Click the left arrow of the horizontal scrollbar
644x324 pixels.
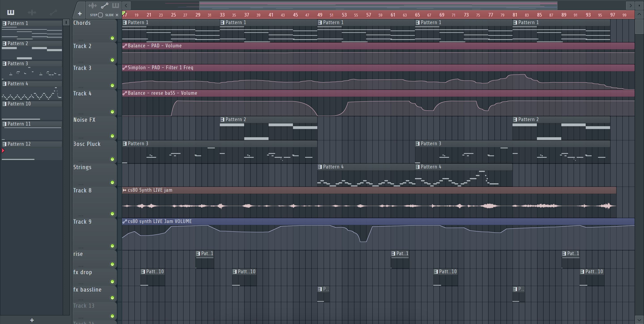point(126,5)
